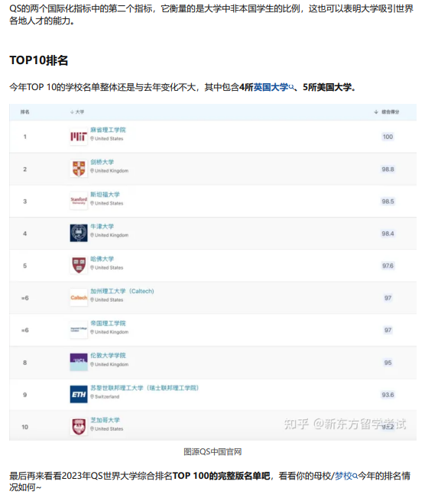Click United Kingdom under 牛津大学
The image size is (425, 504).
click(112, 235)
